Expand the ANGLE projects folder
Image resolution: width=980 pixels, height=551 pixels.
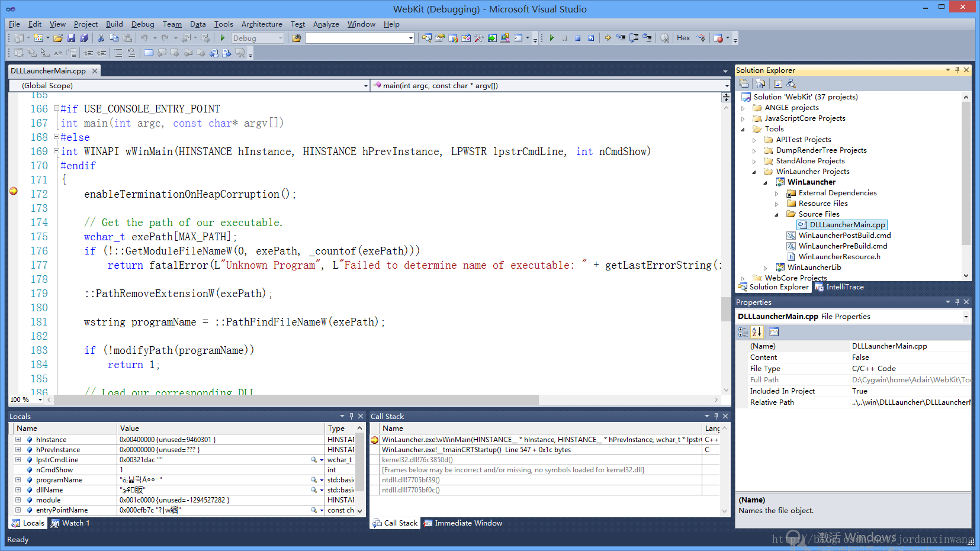743,108
